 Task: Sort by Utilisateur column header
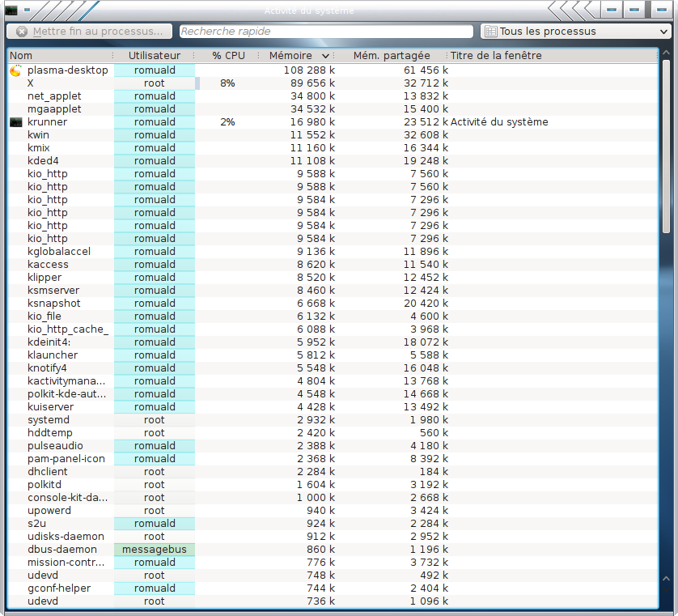coord(155,56)
